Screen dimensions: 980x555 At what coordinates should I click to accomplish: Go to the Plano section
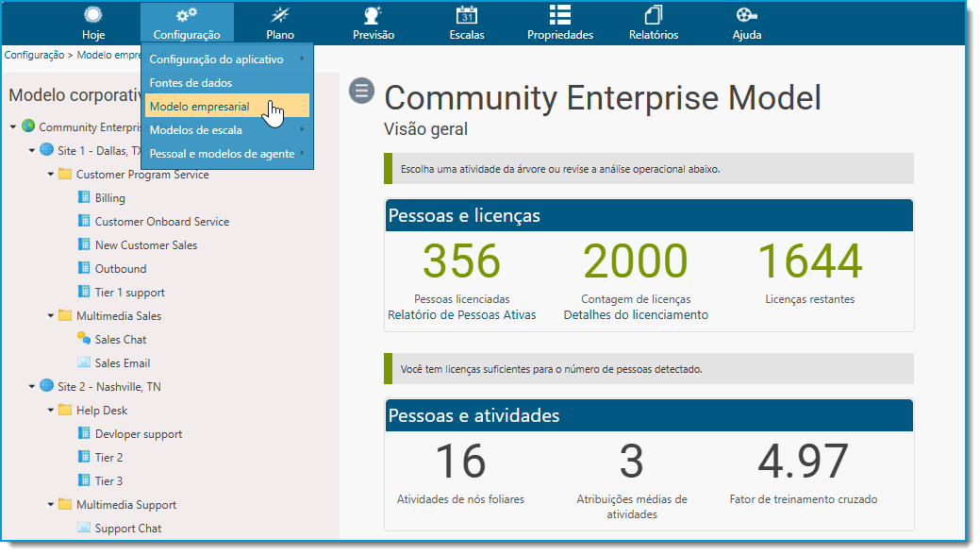coord(280,23)
